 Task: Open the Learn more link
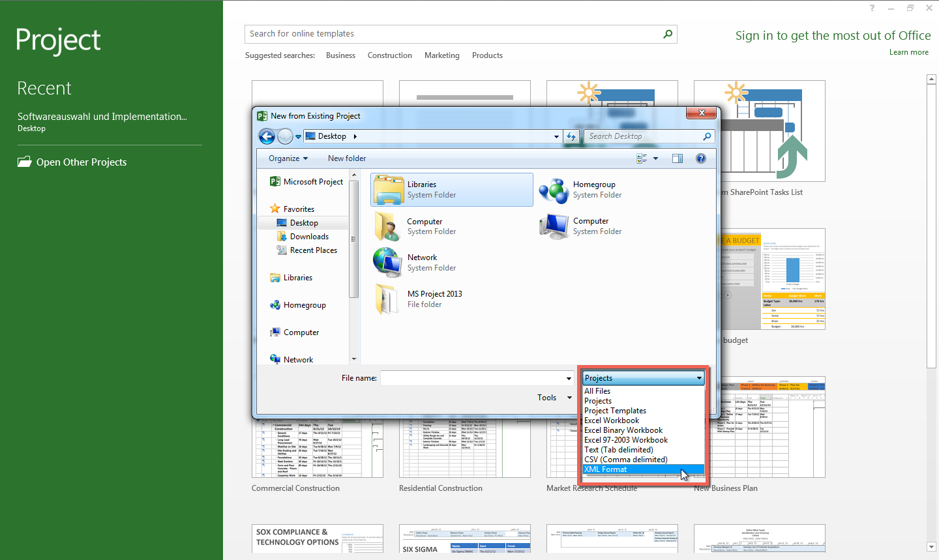pyautogui.click(x=908, y=52)
